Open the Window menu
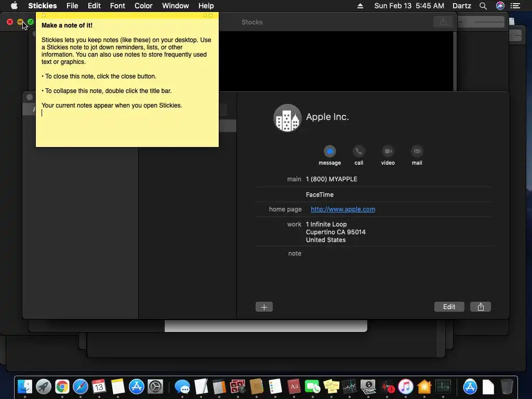532x399 pixels. coord(175,6)
